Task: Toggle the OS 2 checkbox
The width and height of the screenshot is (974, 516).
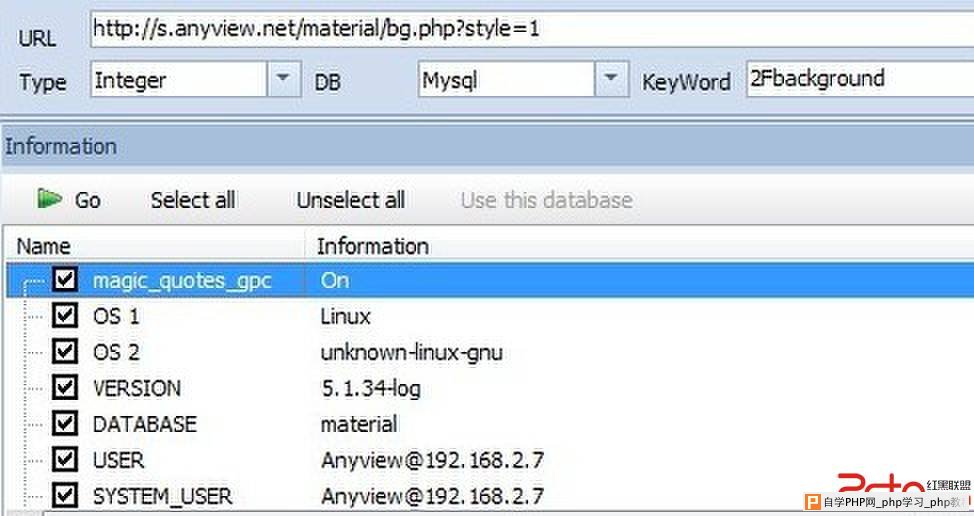Action: pos(65,351)
